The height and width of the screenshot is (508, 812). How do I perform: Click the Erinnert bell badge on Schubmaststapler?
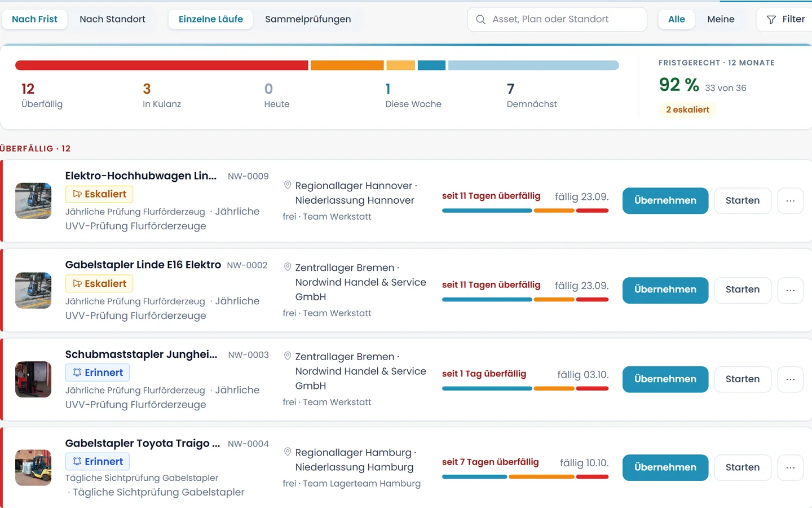pos(98,373)
